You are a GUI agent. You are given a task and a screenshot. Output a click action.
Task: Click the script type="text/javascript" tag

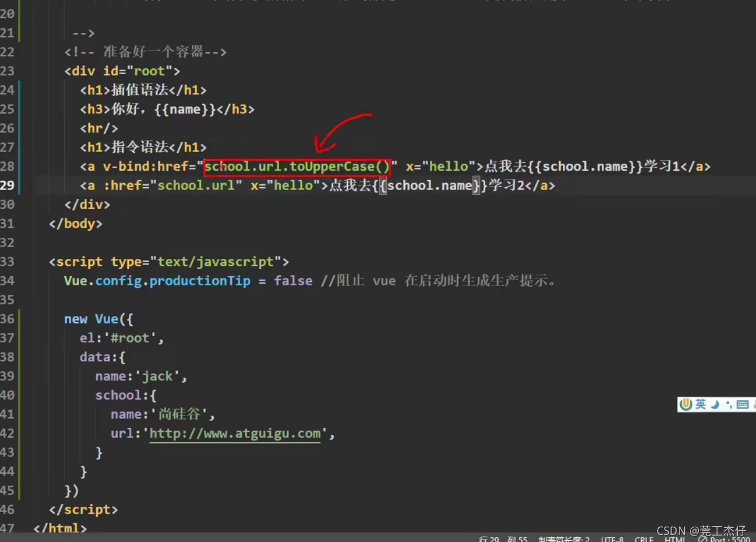tap(169, 262)
